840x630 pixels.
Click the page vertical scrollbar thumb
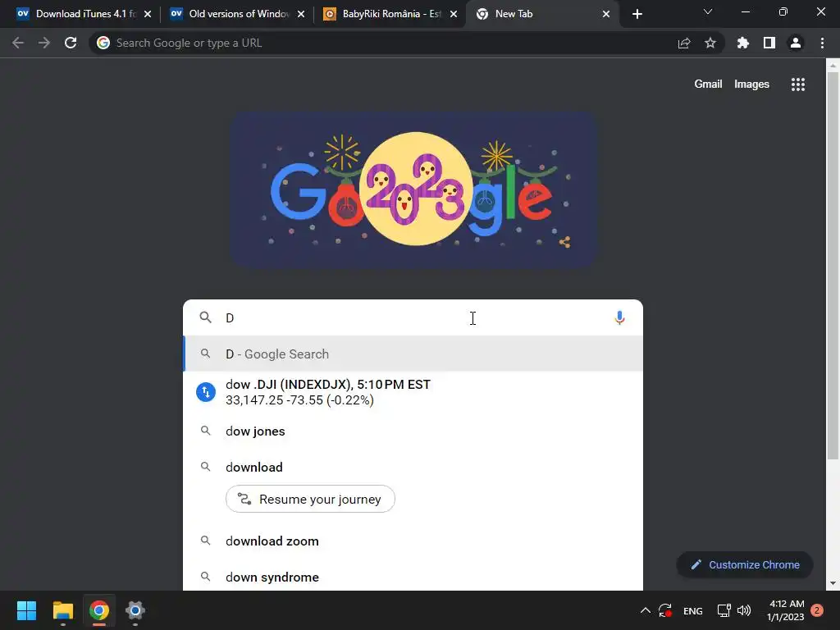[833, 265]
